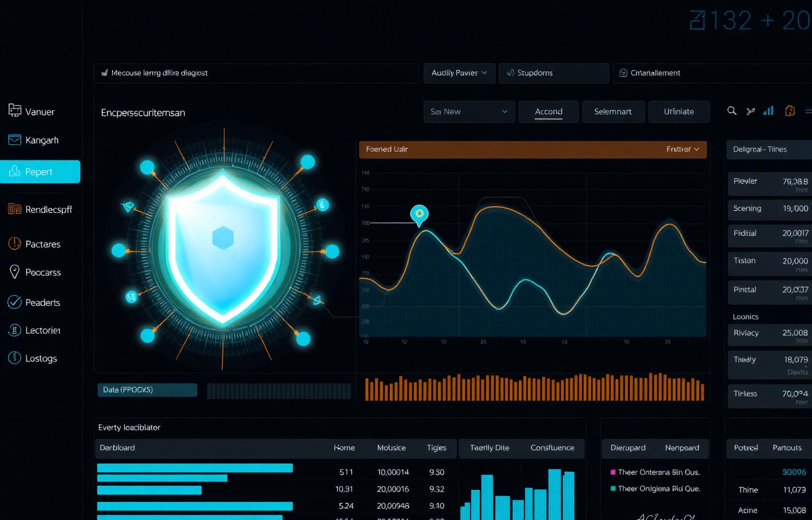This screenshot has width=812, height=520.
Task: Select the Peaderts checkmark icon
Action: click(15, 302)
